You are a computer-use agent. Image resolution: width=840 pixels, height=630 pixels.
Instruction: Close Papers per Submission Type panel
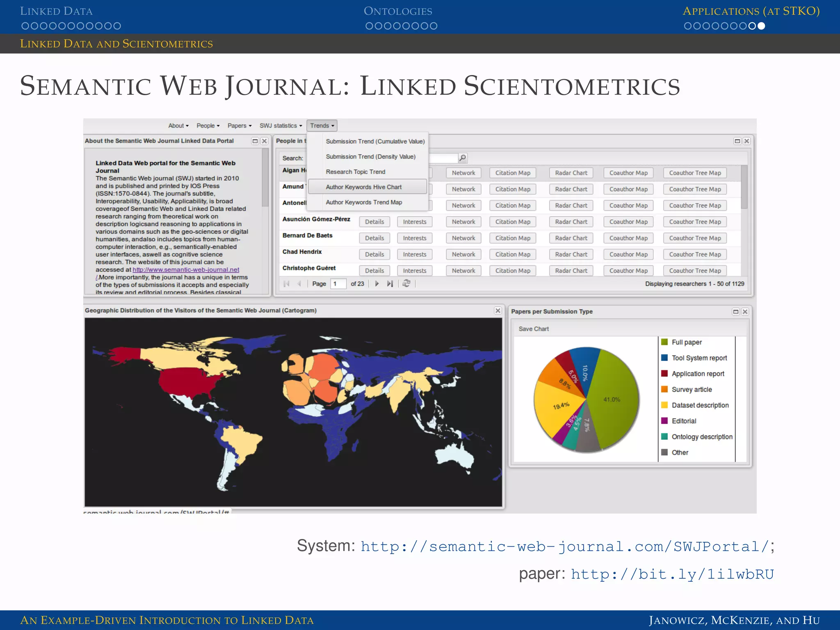pyautogui.click(x=745, y=312)
